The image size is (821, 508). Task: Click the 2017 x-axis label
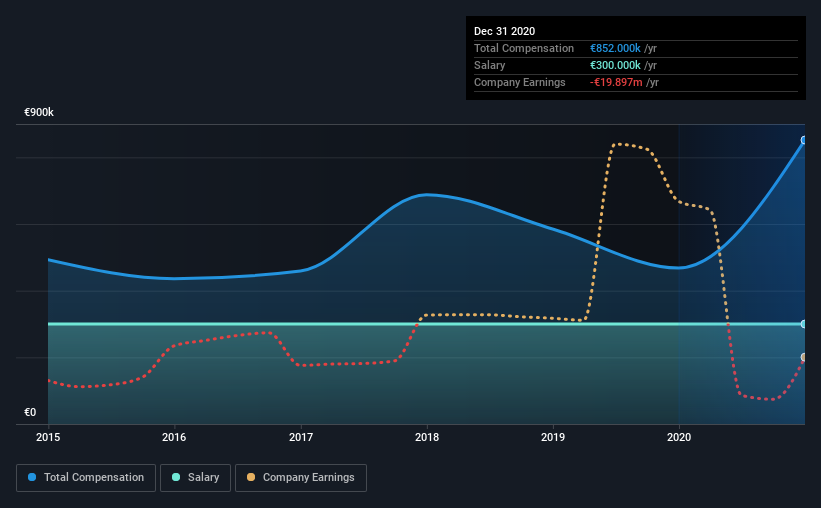pos(301,437)
